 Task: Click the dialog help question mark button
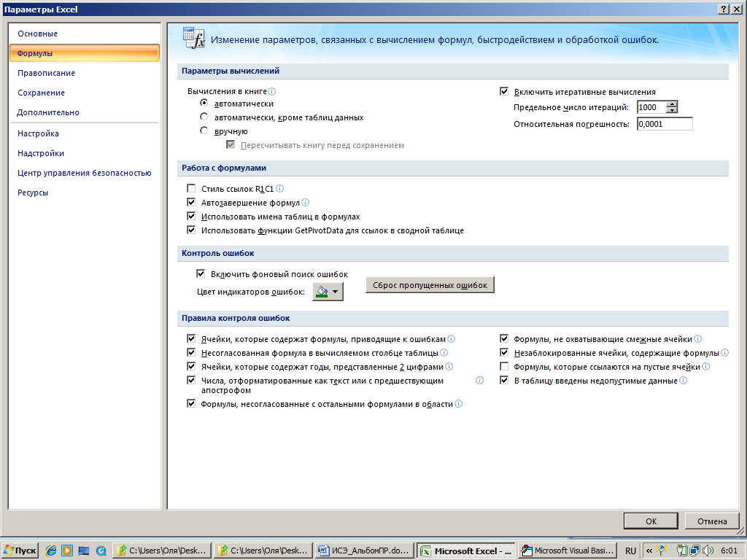(724, 9)
